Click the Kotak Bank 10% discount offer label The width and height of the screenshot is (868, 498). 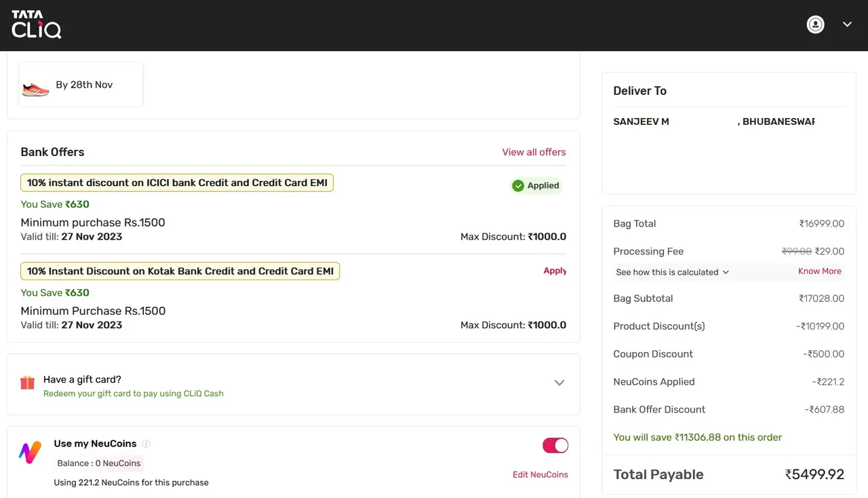[x=180, y=271]
